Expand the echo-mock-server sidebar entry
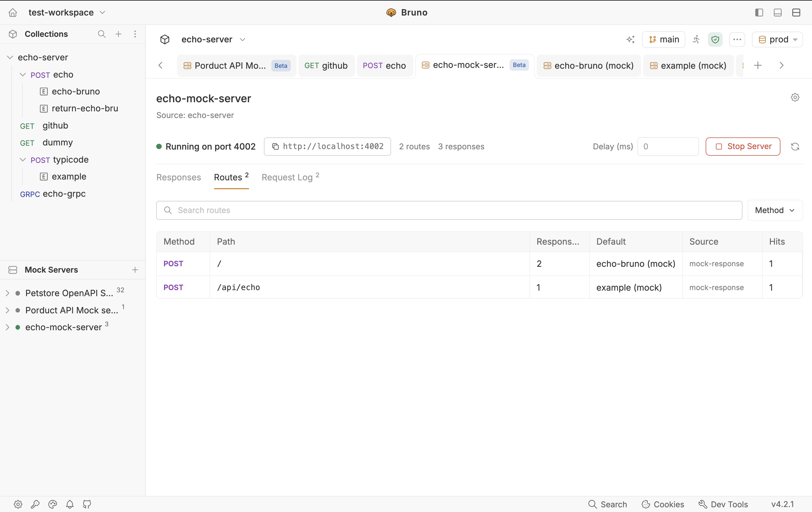This screenshot has height=512, width=812. (x=7, y=327)
